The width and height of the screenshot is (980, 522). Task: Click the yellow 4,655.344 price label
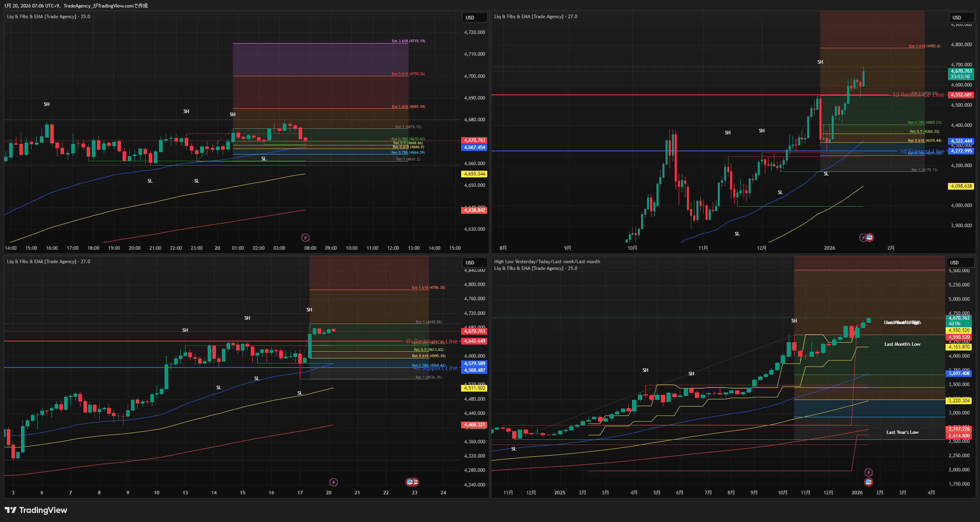tap(474, 174)
